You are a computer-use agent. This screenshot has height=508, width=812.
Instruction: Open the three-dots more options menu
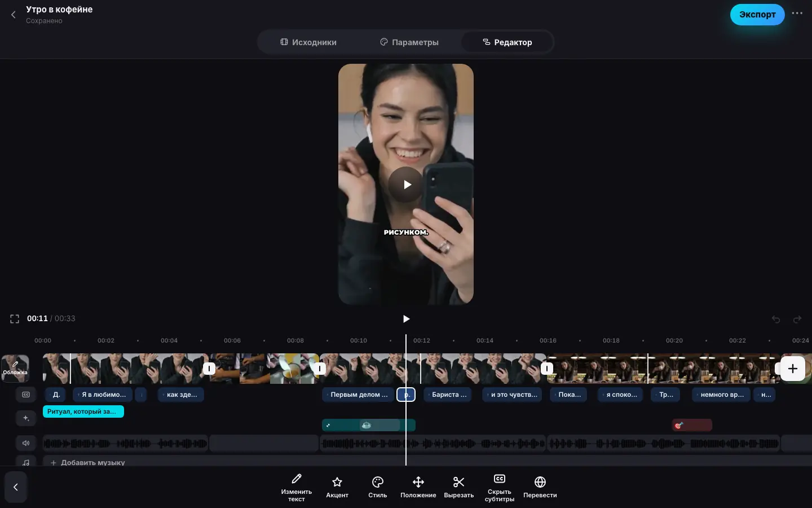click(x=797, y=14)
